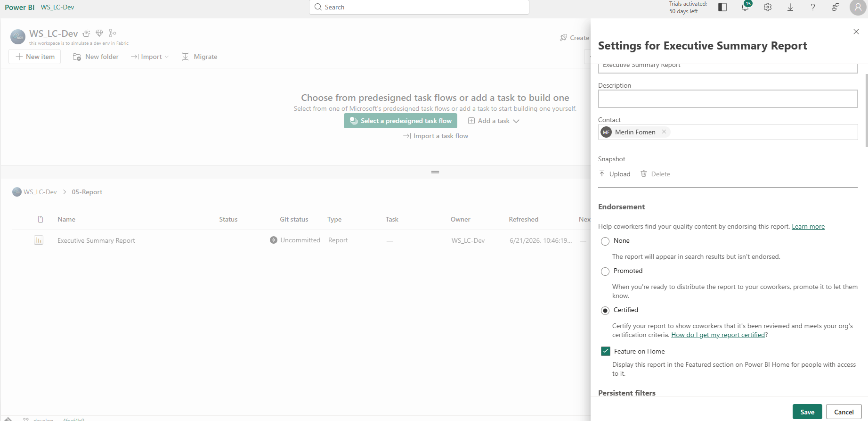868x421 pixels.
Task: Select the Promoted endorsement option
Action: click(x=605, y=272)
